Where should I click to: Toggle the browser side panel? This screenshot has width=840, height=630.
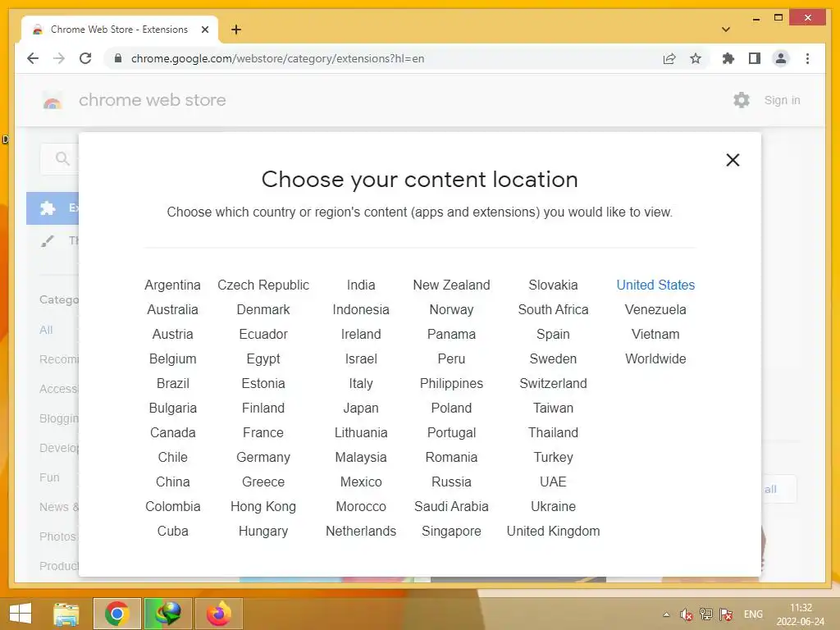click(755, 58)
